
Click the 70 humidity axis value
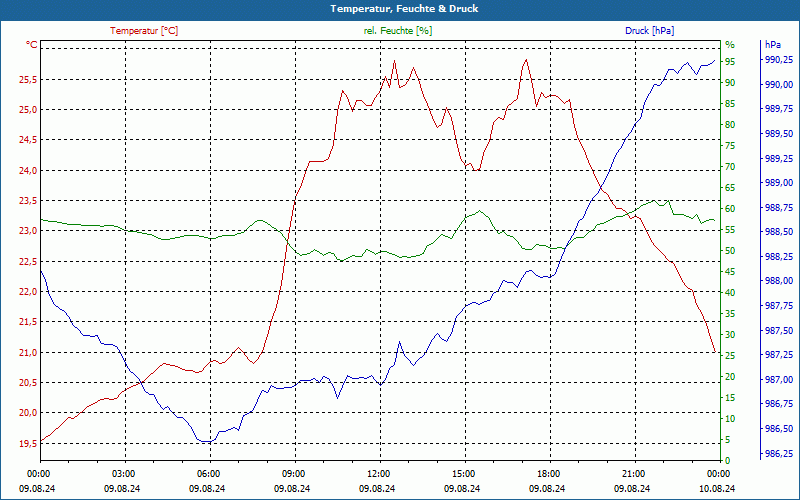(x=730, y=167)
